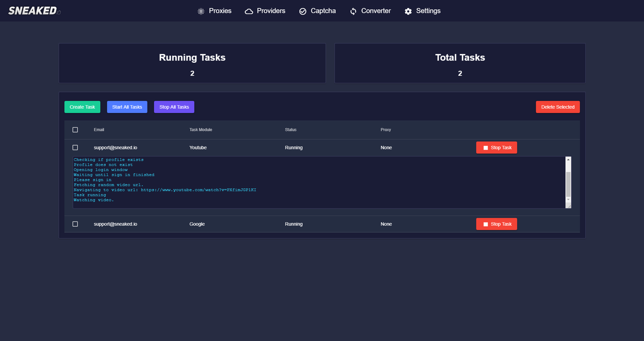Image resolution: width=644 pixels, height=341 pixels.
Task: Click 'Opening login window' log line
Action: coord(100,170)
